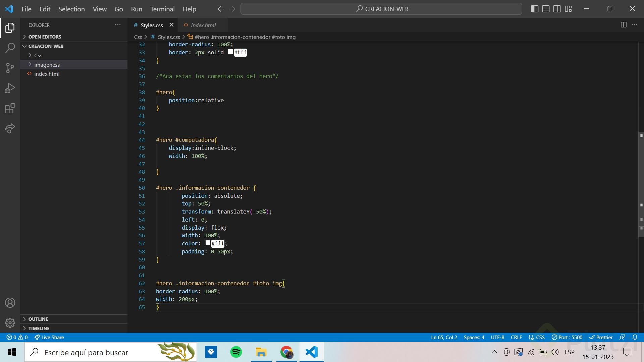Click the #fff color swatch on line 57
The image size is (644, 362).
coord(208,243)
